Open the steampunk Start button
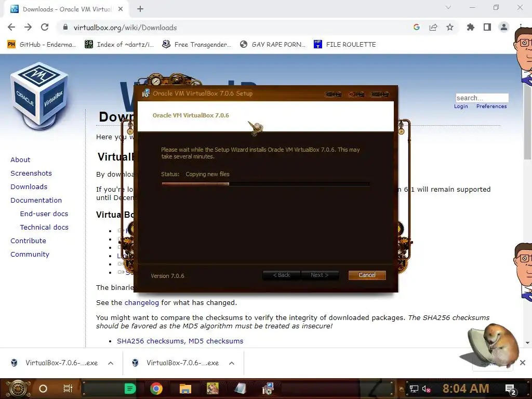 click(18, 389)
